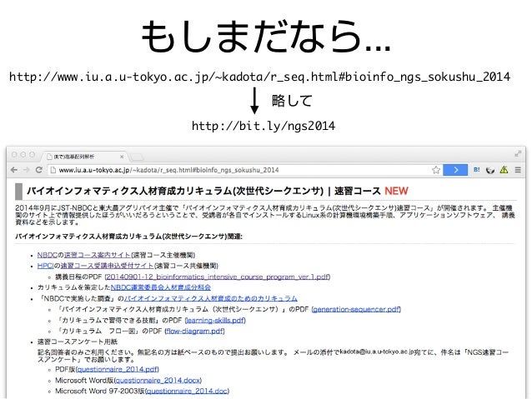This screenshot has width=532, height=399.
Task: Click the long u-tokyo URL on the slide
Action: (259, 77)
